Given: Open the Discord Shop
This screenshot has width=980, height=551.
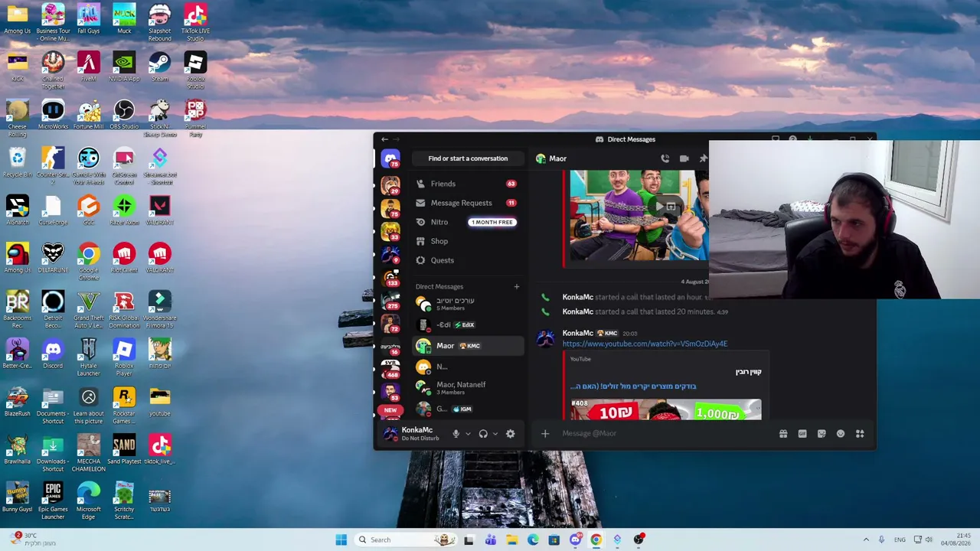Looking at the screenshot, I should pyautogui.click(x=468, y=241).
